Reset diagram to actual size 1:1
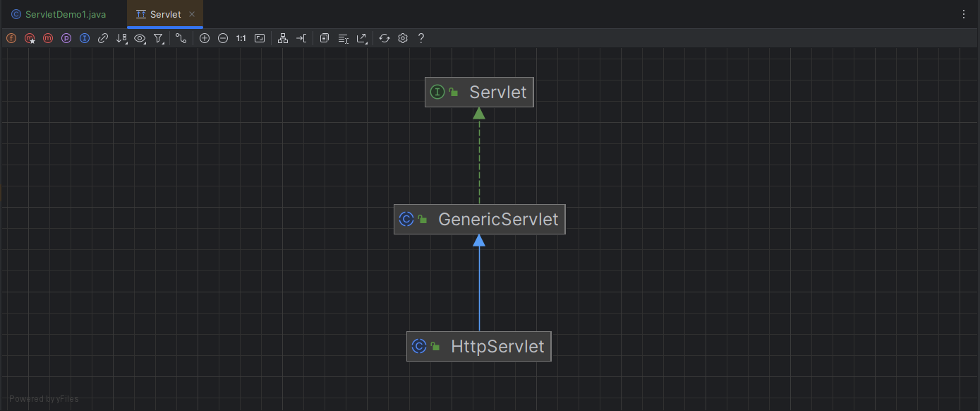The width and height of the screenshot is (980, 411). pos(241,38)
